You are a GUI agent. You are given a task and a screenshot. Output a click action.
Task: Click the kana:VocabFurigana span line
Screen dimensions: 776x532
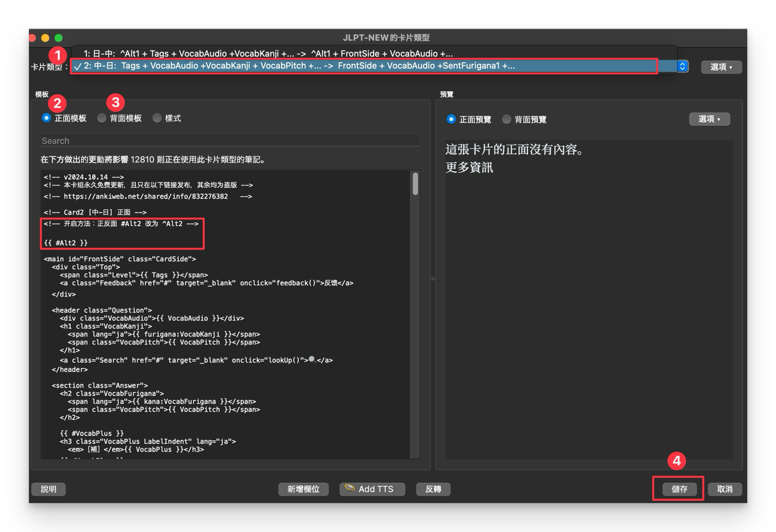coord(162,401)
